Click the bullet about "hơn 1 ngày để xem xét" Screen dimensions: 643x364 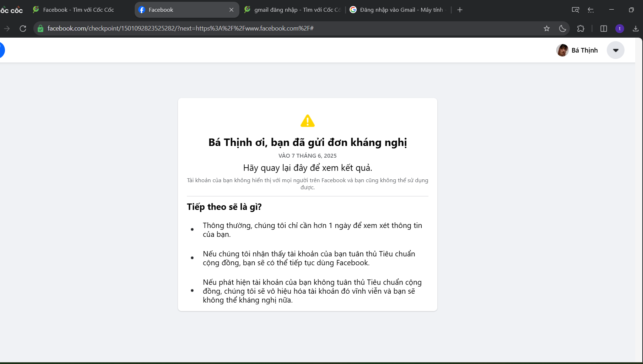(x=313, y=230)
